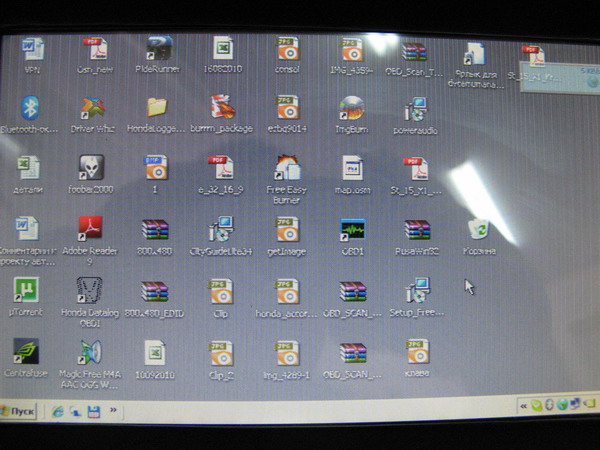Open the consol JPG image
The width and height of the screenshot is (600, 450).
[287, 48]
